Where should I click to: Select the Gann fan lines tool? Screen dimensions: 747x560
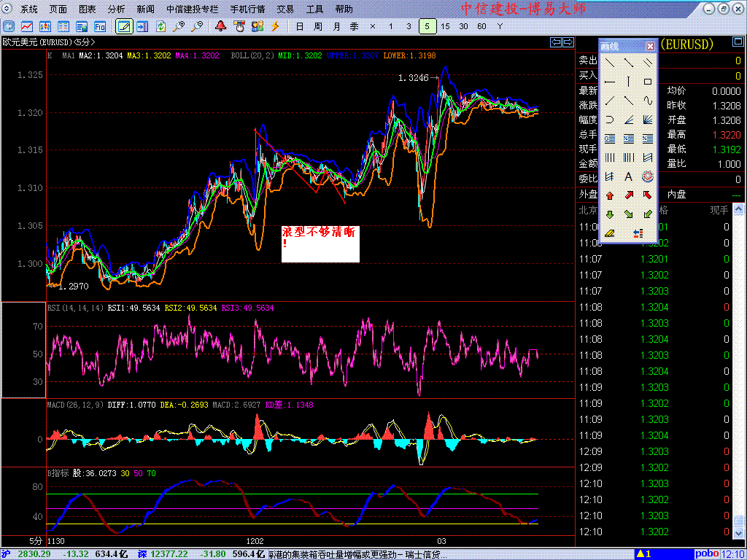(x=647, y=120)
